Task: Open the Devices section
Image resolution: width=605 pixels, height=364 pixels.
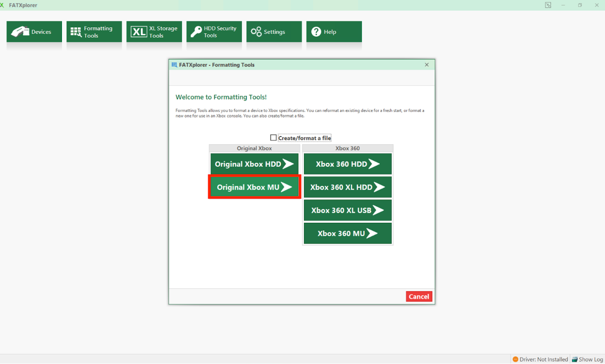Action: click(x=34, y=32)
